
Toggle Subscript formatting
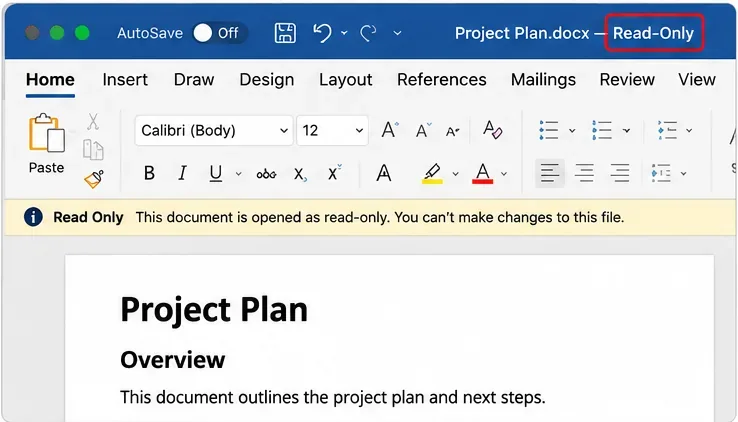[x=300, y=174]
